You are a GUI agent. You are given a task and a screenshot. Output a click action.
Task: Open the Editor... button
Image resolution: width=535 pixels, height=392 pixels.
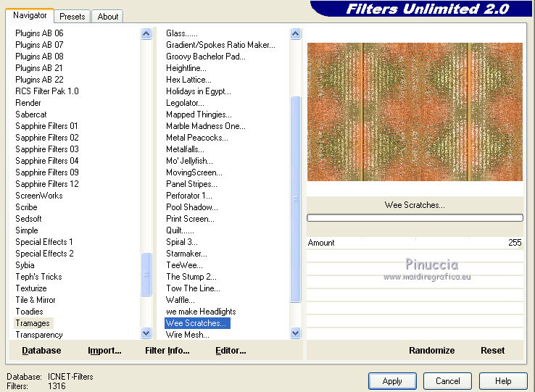tap(231, 351)
